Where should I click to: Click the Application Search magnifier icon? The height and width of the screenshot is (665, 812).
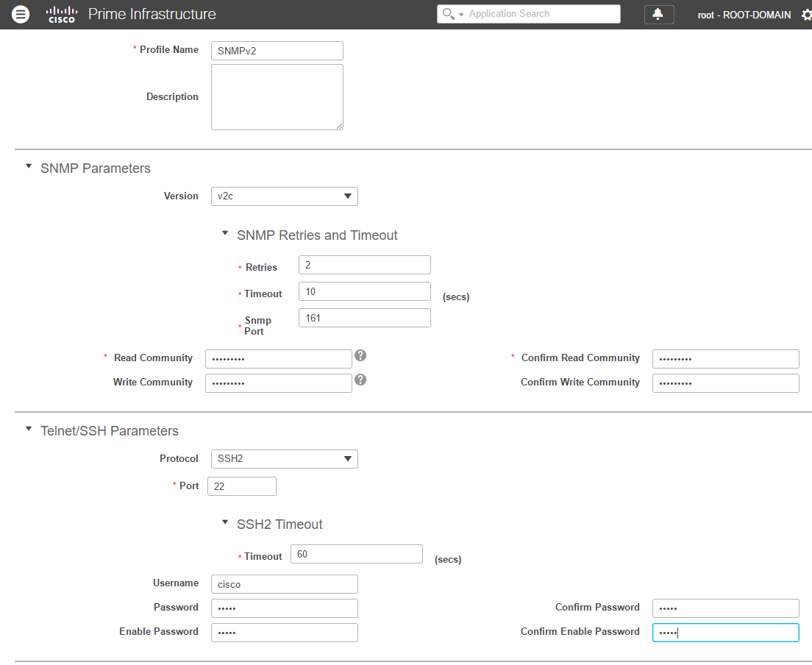click(448, 14)
